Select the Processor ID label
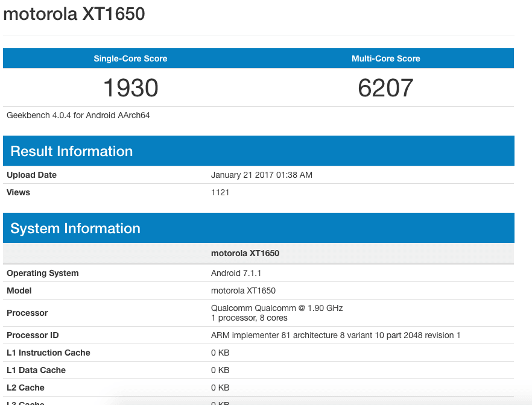Image resolution: width=532 pixels, height=405 pixels. click(33, 335)
